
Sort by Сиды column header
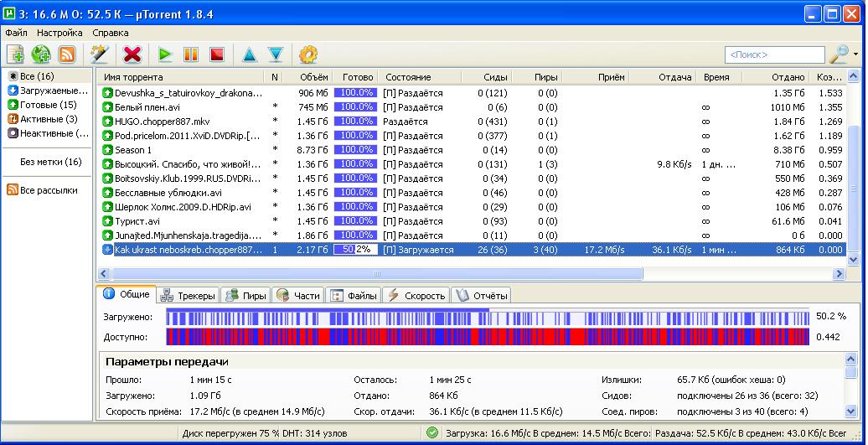coord(486,77)
